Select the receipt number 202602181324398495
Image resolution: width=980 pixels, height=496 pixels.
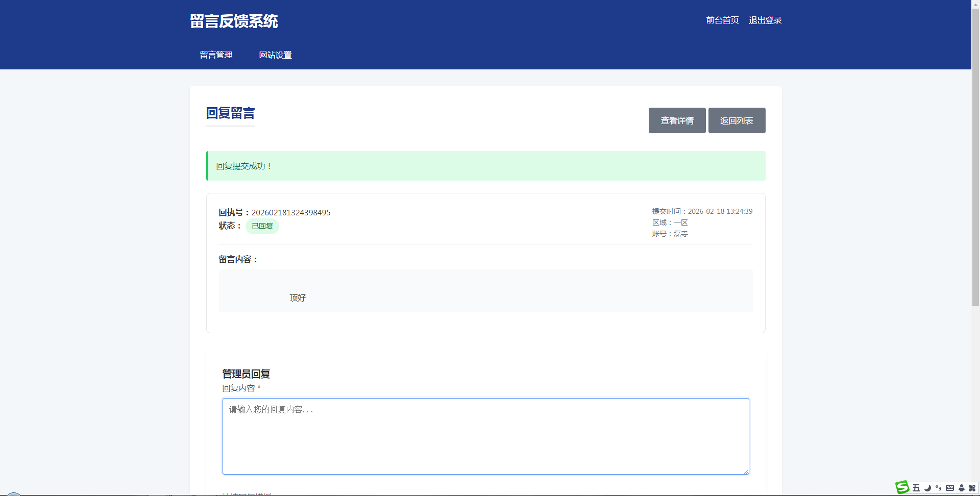291,212
